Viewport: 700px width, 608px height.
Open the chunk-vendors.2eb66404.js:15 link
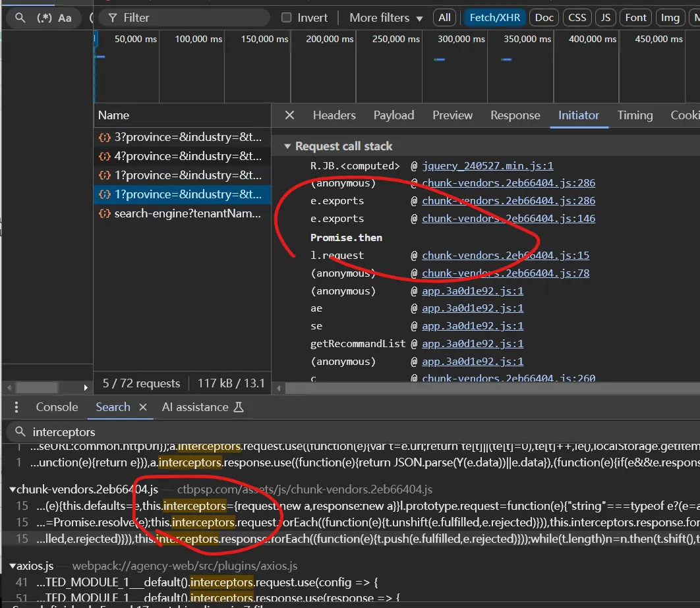point(506,255)
